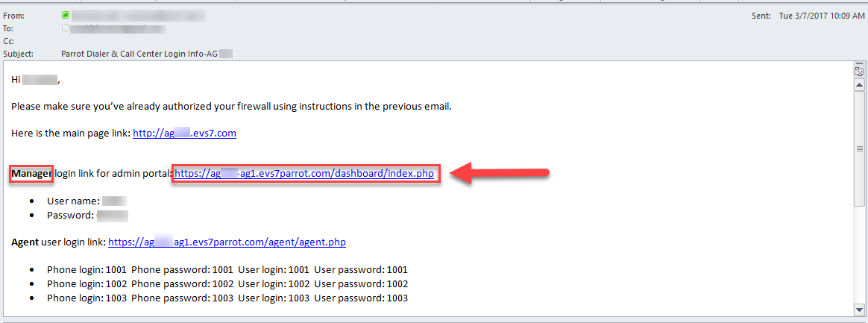Click the scroll-down arrow of message scrollbar
The width and height of the screenshot is (868, 323).
[x=859, y=308]
